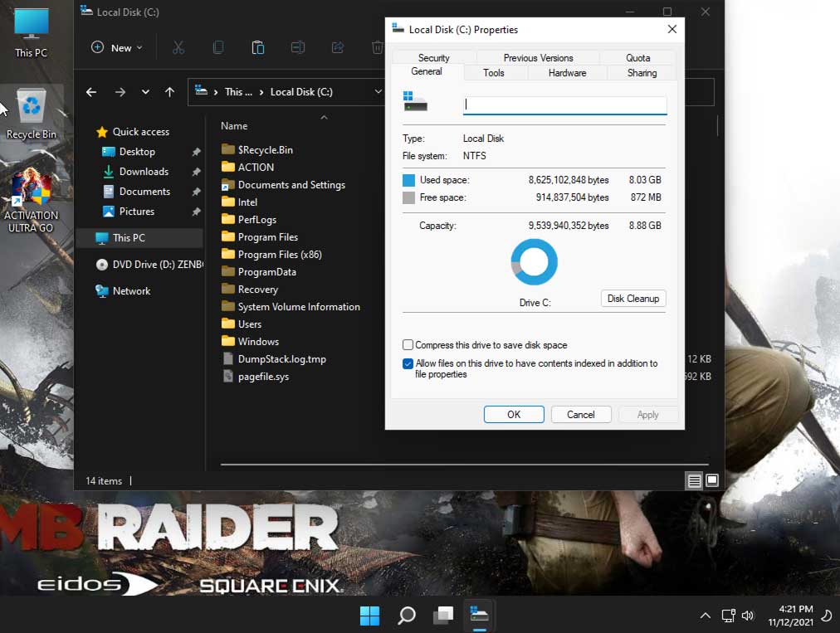Click the Rename icon in Explorer toolbar
The width and height of the screenshot is (840, 633).
(x=298, y=47)
